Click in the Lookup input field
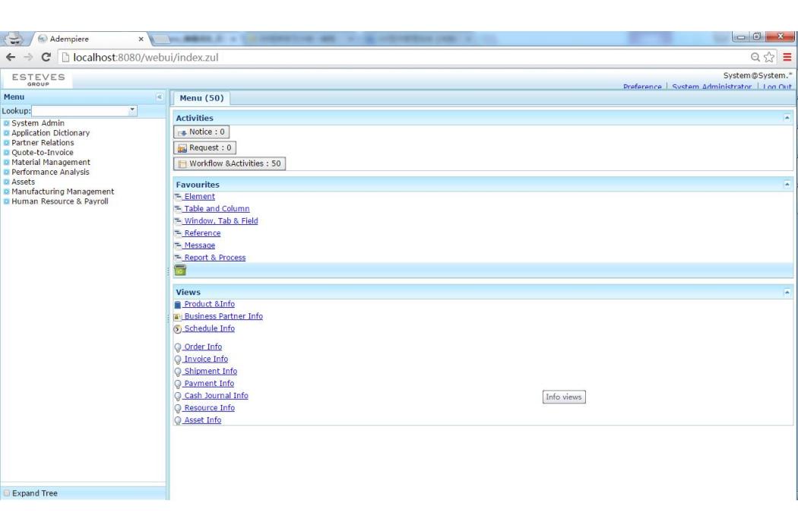Image resolution: width=798 pixels, height=532 pixels. 81,110
